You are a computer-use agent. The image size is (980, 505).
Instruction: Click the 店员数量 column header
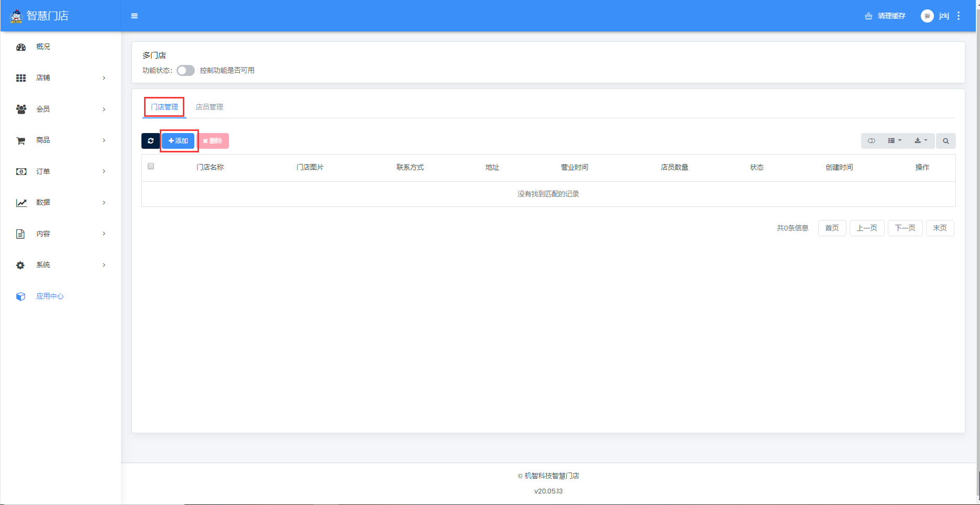point(675,167)
